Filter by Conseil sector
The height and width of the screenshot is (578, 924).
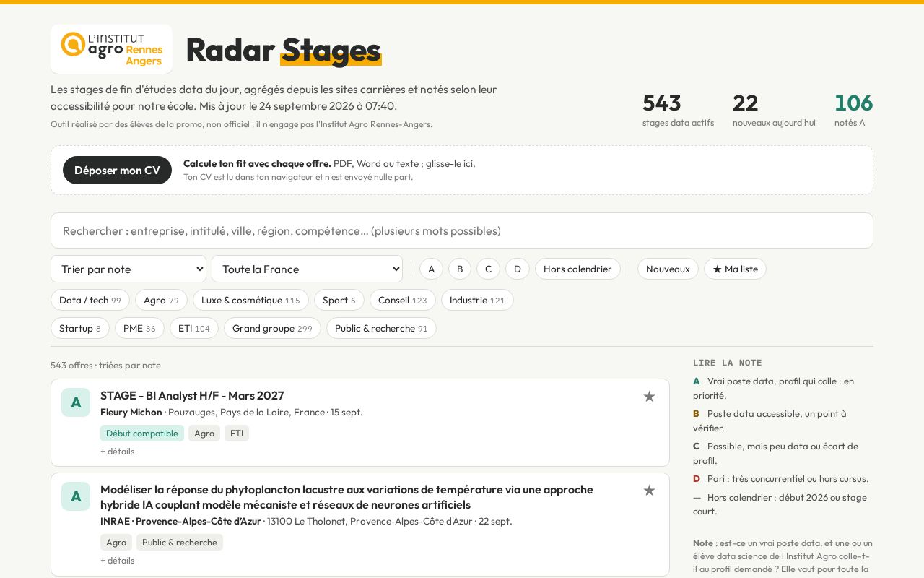403,300
